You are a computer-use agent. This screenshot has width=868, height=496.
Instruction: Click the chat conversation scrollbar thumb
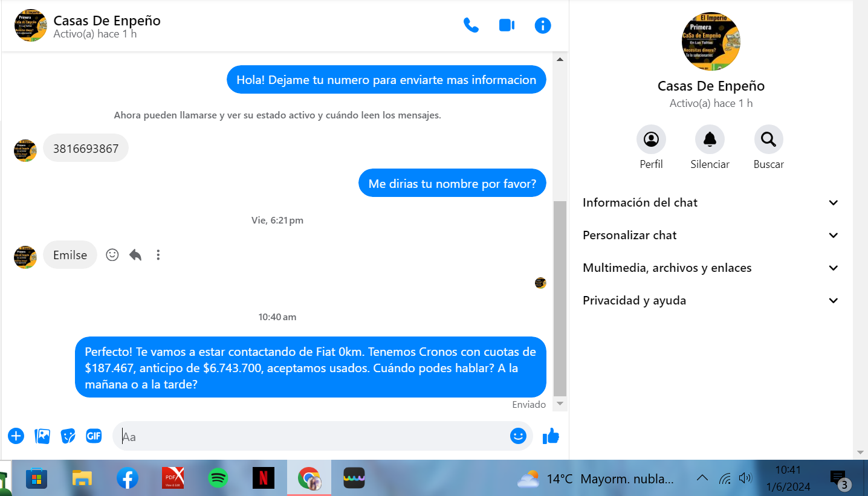click(x=560, y=298)
